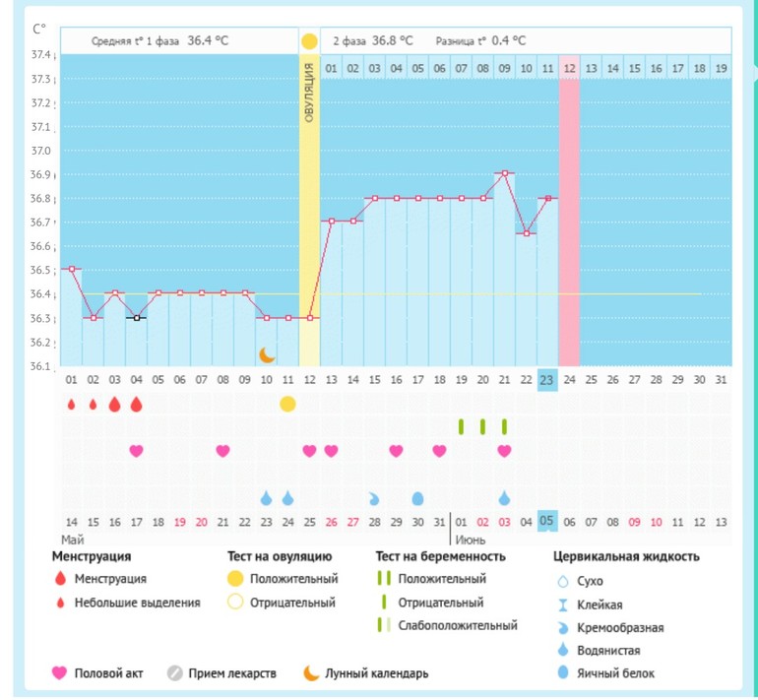Click the yellow positive ovulation test under day 11
758x700 pixels.
(287, 404)
